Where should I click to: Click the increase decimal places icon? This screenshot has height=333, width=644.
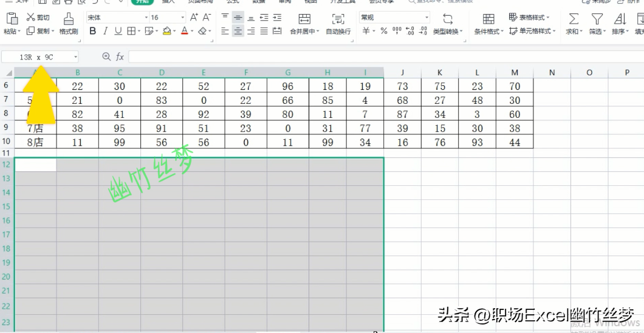(410, 31)
